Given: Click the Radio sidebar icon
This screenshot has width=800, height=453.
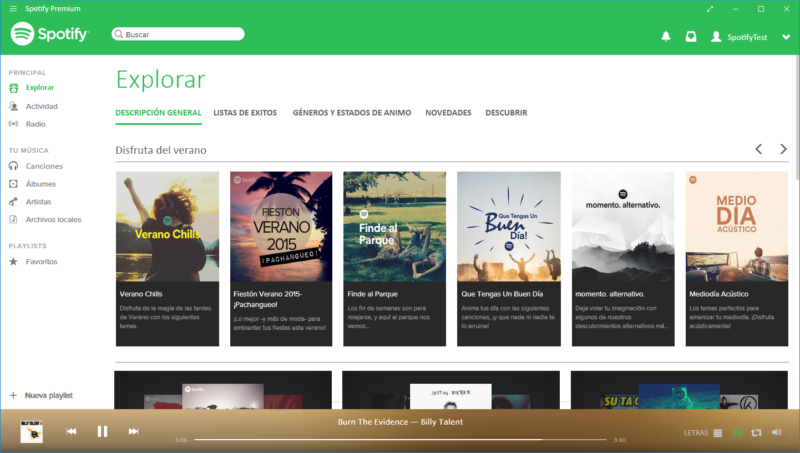Looking at the screenshot, I should coord(14,124).
